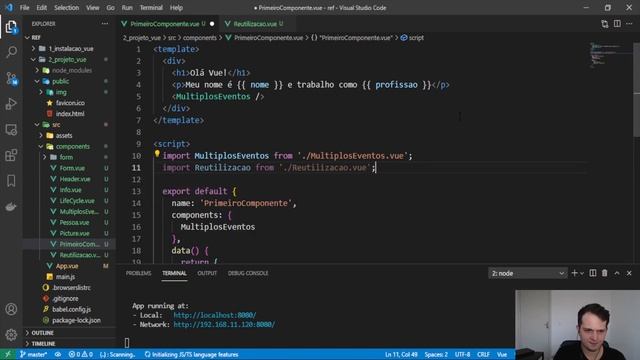Open the Selection menu
640x360 pixels.
click(x=67, y=7)
